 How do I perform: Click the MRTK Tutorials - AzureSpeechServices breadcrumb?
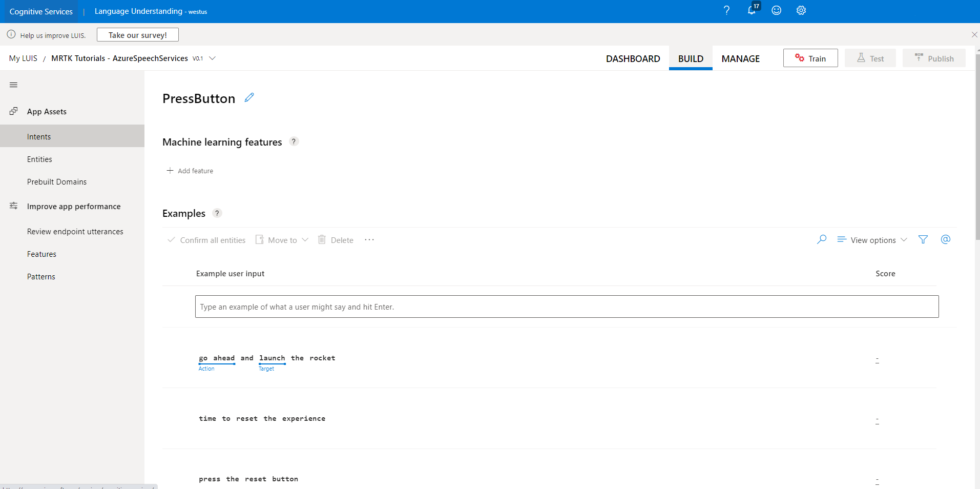tap(119, 58)
